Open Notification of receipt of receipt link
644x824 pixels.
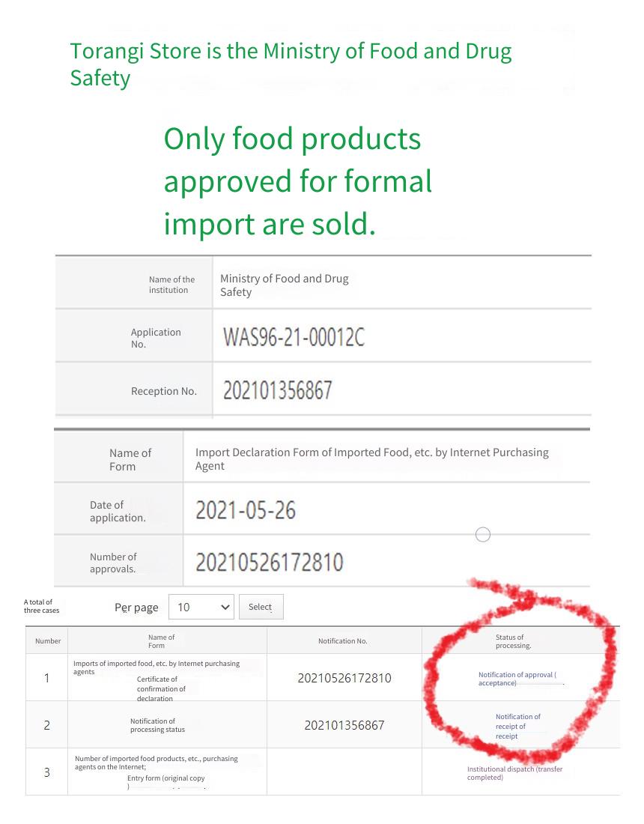[x=518, y=727]
